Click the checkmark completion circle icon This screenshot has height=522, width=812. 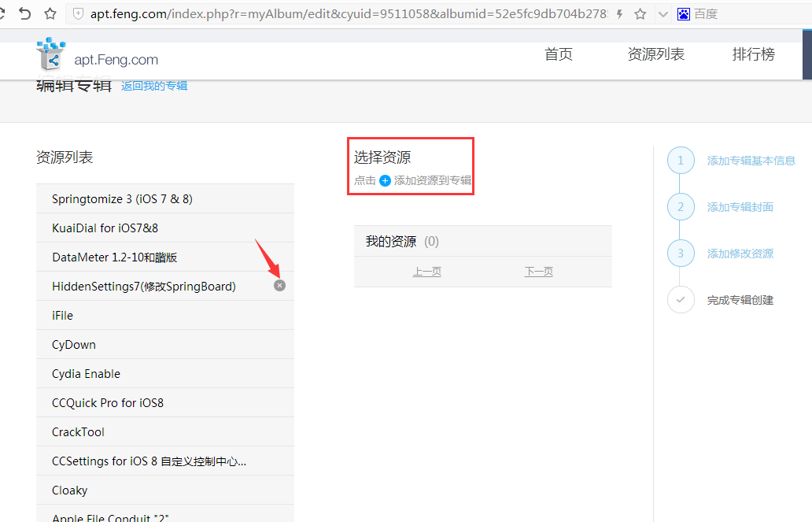tap(681, 300)
